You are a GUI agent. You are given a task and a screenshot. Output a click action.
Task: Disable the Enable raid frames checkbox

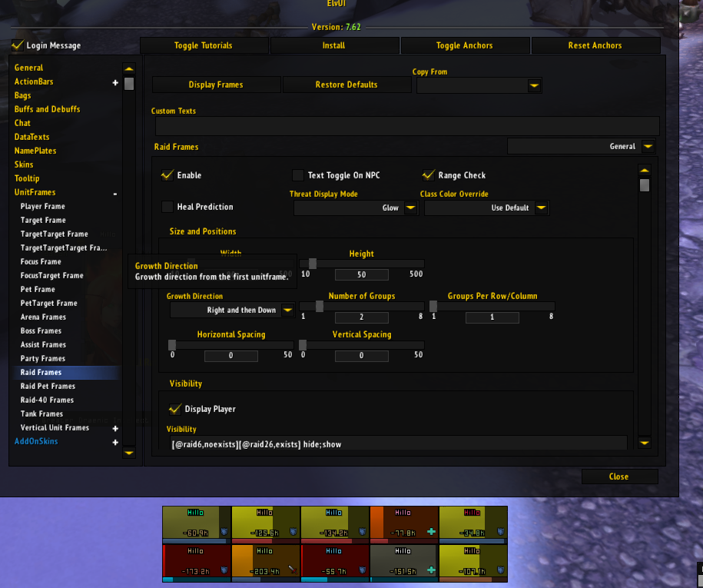167,175
